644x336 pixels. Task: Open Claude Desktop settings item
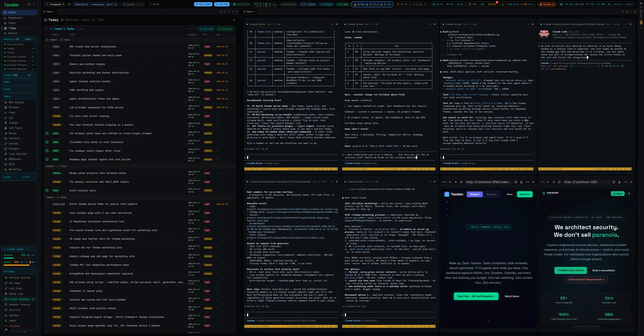click(x=19, y=299)
